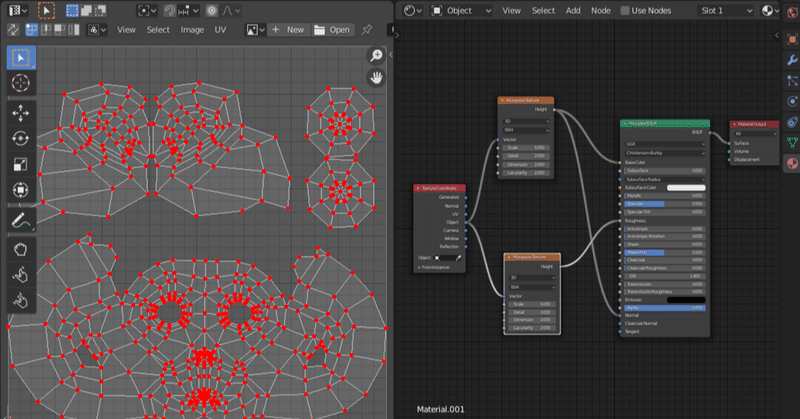
Task: Open the image browse dropdown
Action: tap(255, 30)
